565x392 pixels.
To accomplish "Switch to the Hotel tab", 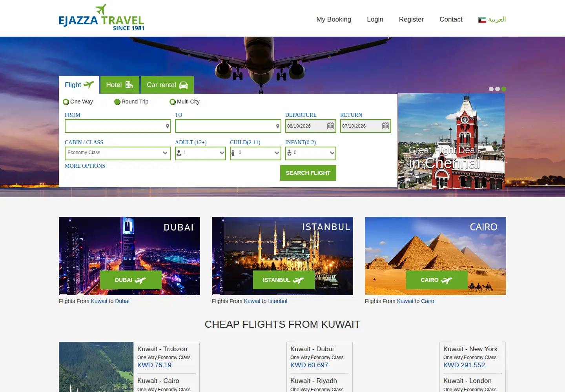I will click(120, 85).
